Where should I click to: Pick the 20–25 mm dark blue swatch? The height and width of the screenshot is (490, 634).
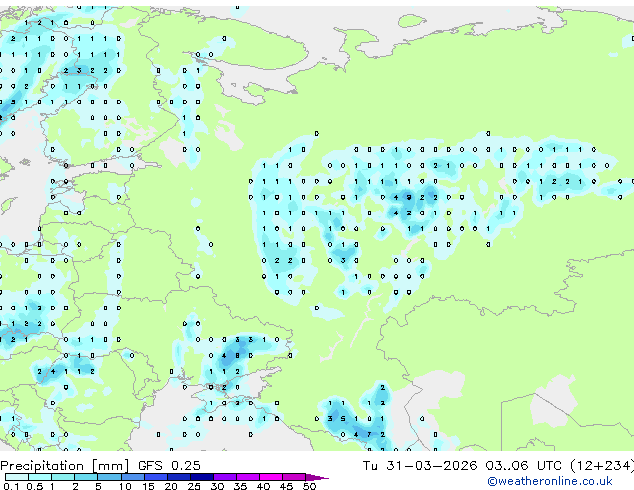tap(179, 477)
